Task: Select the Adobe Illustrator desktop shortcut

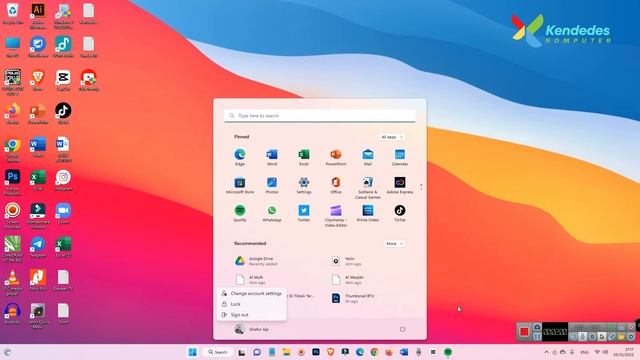Action: point(38,16)
